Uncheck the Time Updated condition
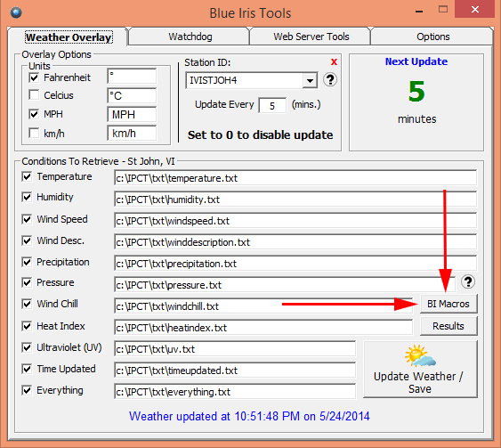This screenshot has height=448, width=501. (27, 369)
